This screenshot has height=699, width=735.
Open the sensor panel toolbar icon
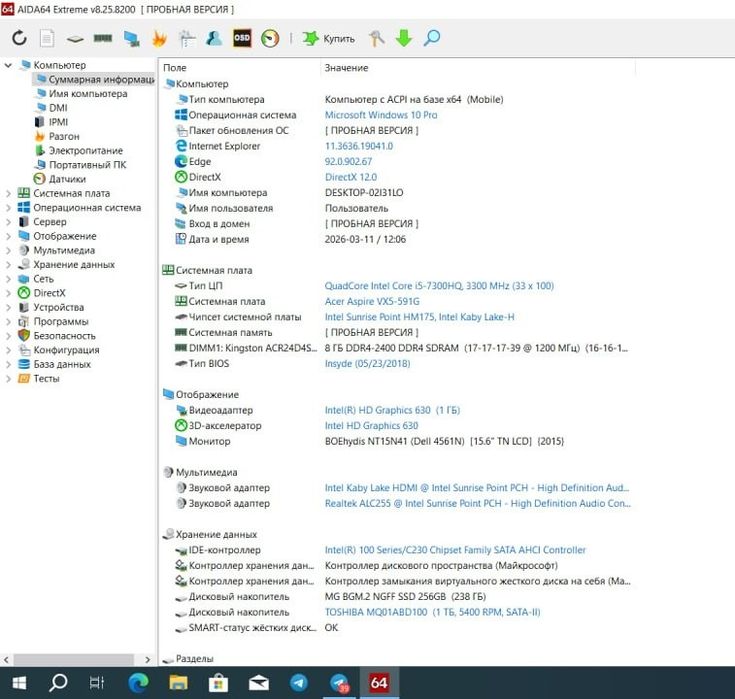point(187,38)
